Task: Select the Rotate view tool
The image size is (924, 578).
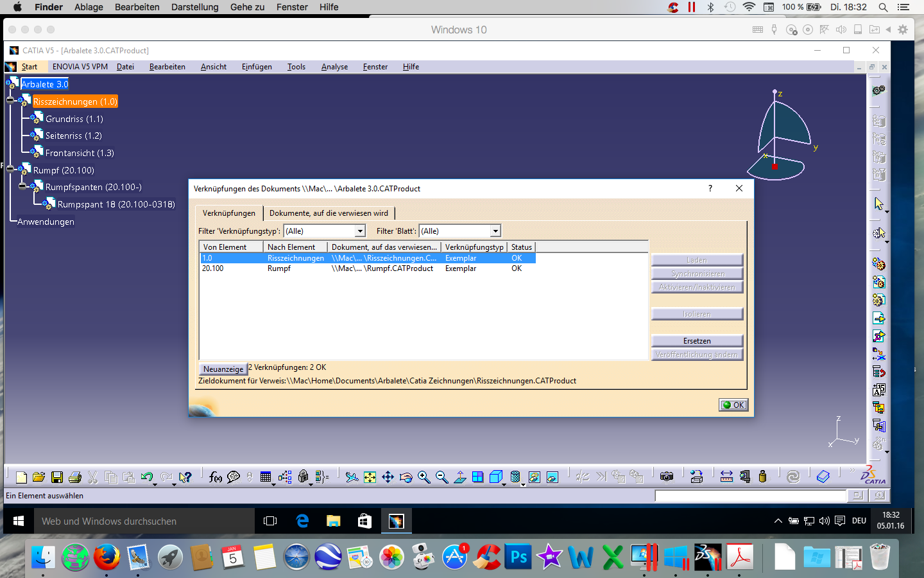Action: coord(406,477)
